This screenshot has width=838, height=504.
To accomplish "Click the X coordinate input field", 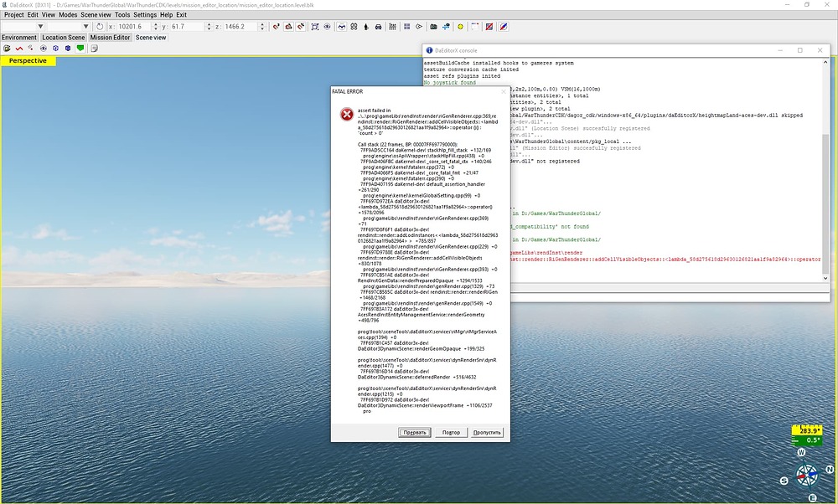I will click(x=132, y=27).
